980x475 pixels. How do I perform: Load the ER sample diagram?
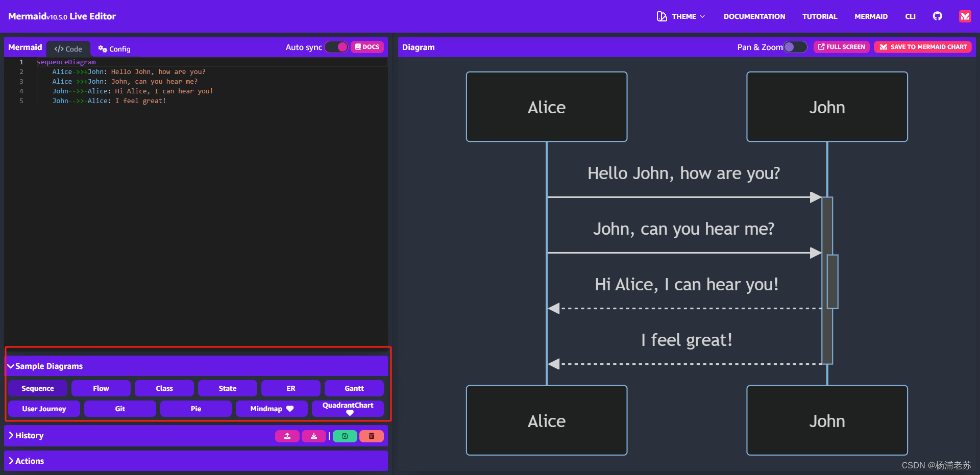291,388
